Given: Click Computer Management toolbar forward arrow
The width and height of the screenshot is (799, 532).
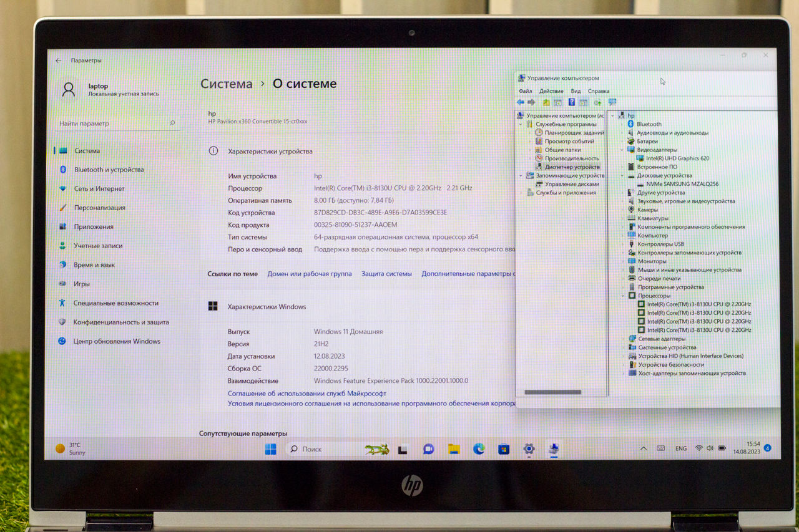Looking at the screenshot, I should pyautogui.click(x=531, y=102).
